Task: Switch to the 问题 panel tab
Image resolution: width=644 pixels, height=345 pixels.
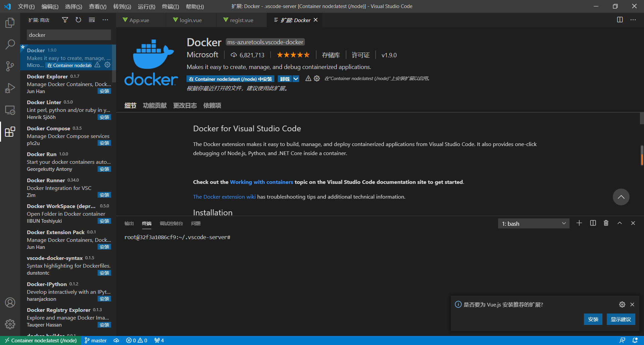Action: (196, 223)
